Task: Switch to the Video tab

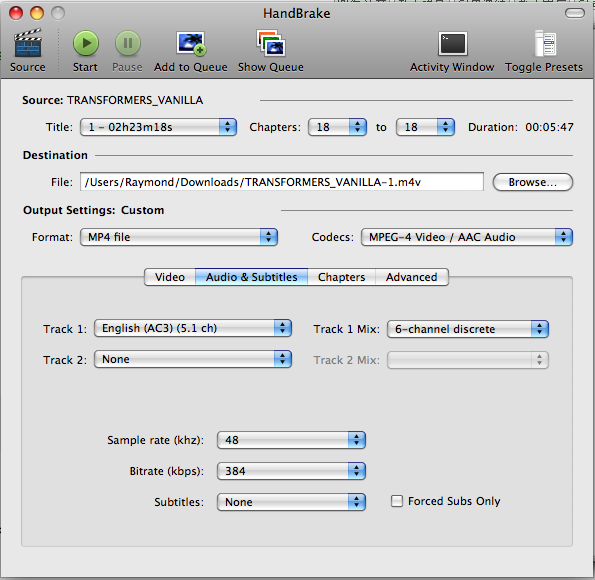Action: [x=170, y=277]
